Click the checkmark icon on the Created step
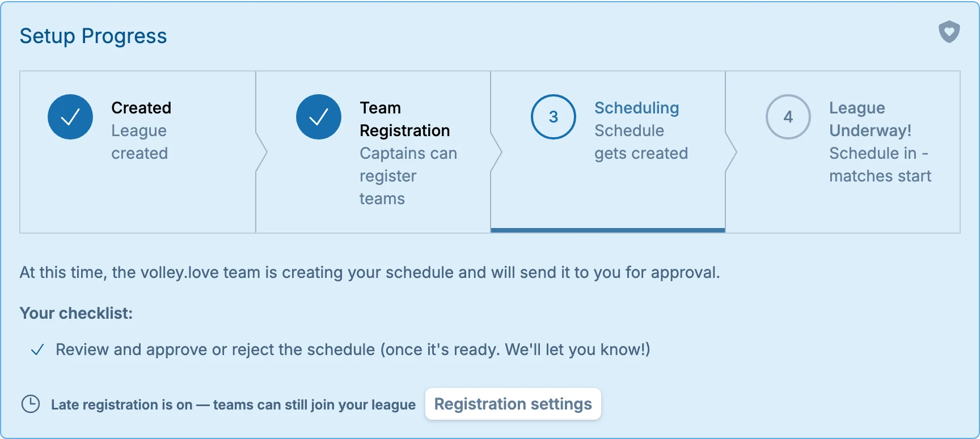Screen dimensions: 980x439 point(70,117)
